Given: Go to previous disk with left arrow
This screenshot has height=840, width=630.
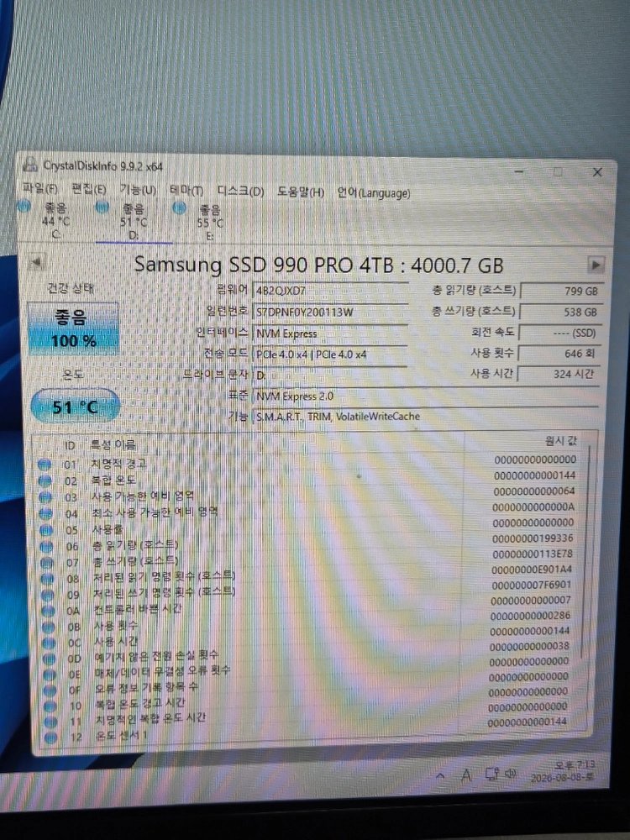Looking at the screenshot, I should 36,262.
